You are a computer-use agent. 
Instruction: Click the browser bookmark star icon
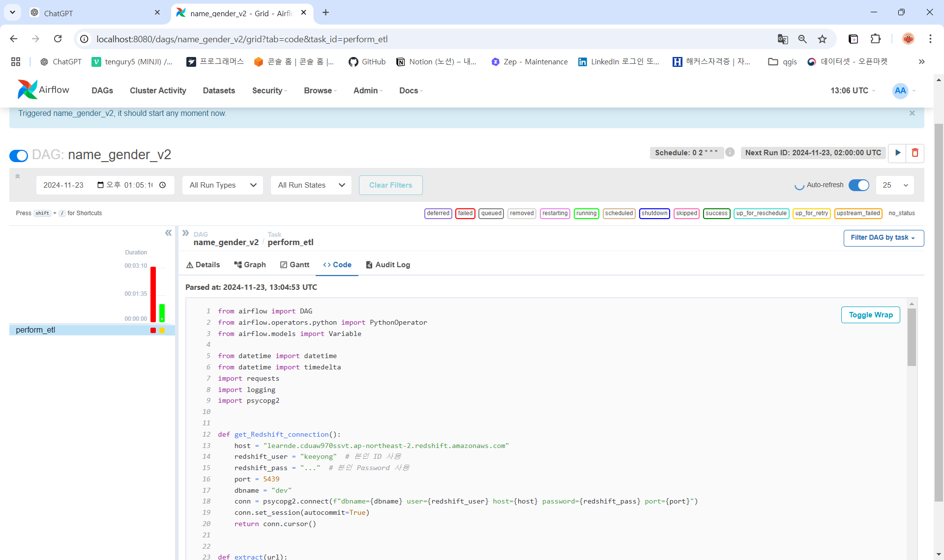pos(822,39)
